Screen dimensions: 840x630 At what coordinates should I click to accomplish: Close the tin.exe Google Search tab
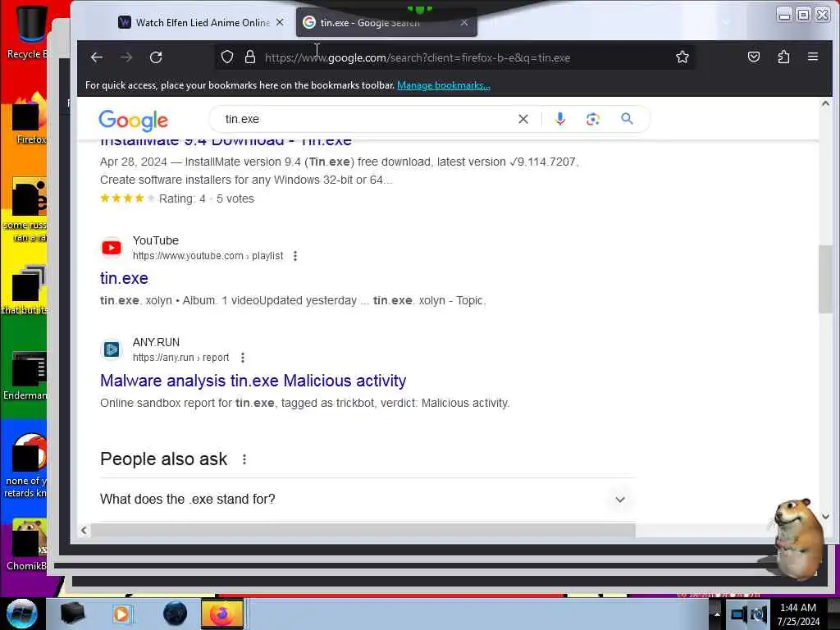[x=464, y=22]
